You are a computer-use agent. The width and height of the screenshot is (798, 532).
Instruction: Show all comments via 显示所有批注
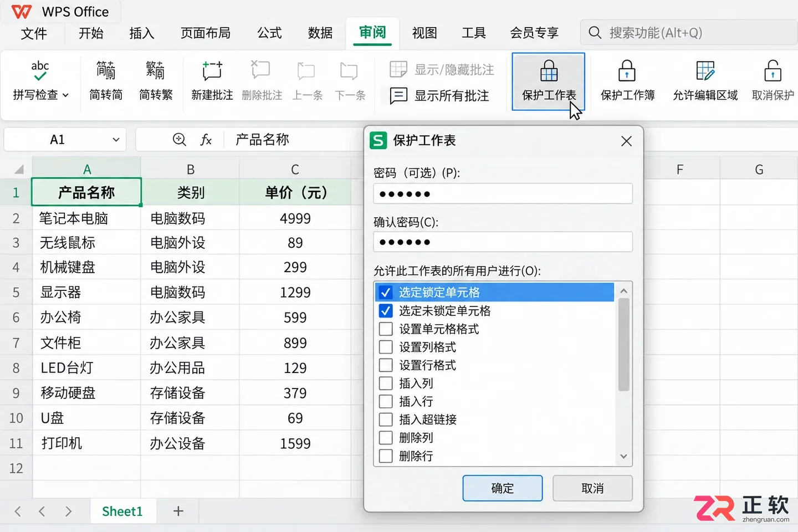click(x=439, y=96)
